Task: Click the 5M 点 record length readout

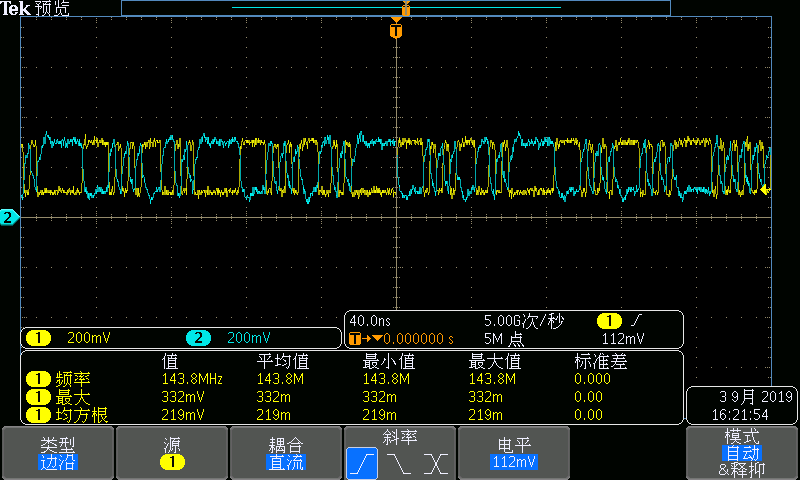Action: pyautogui.click(x=504, y=339)
